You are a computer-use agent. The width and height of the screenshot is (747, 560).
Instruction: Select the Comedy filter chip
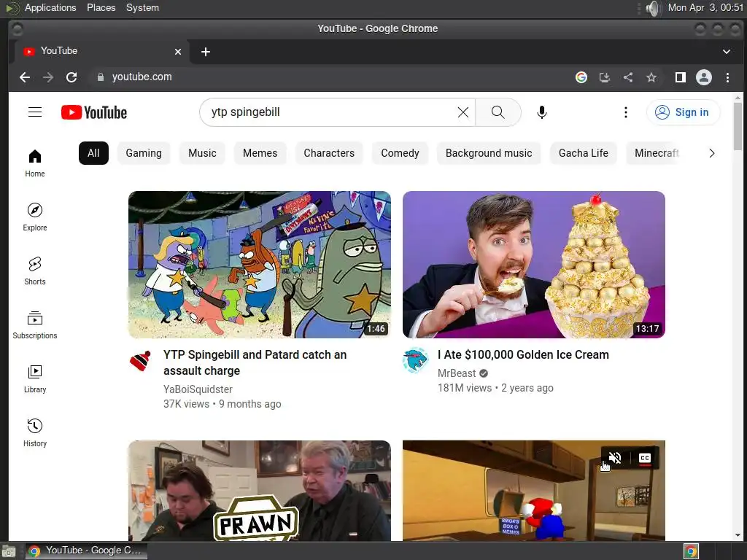pos(400,153)
